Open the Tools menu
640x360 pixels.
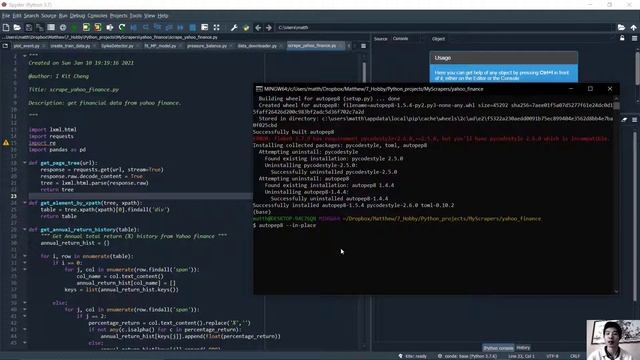click(136, 16)
